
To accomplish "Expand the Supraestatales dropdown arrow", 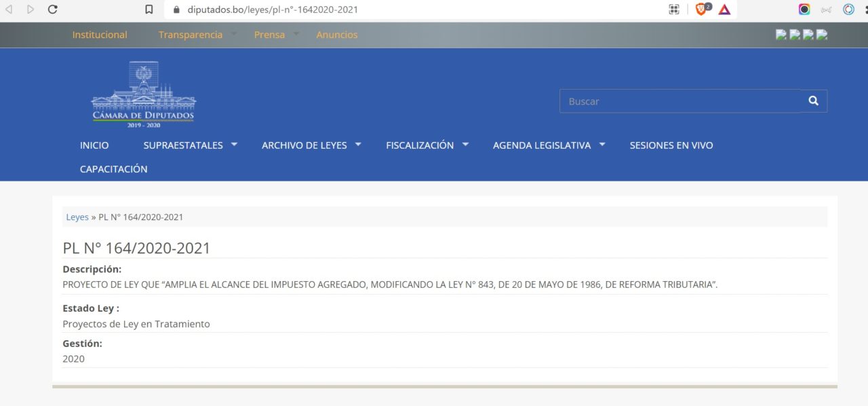I will tap(234, 145).
